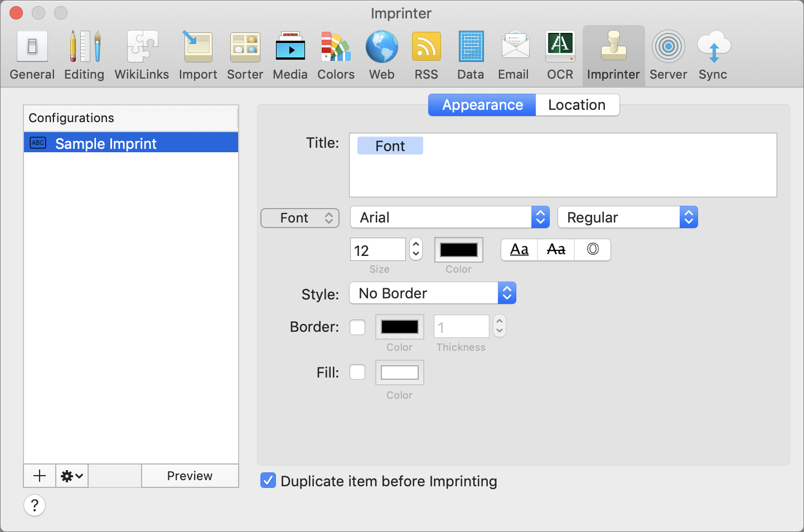Open the Sorter preferences pane

coord(245,56)
